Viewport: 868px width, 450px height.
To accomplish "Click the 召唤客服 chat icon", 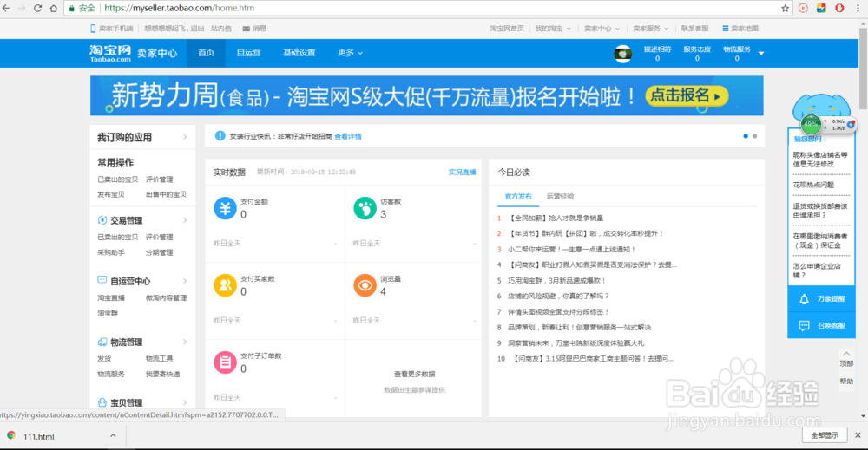I will (x=805, y=326).
